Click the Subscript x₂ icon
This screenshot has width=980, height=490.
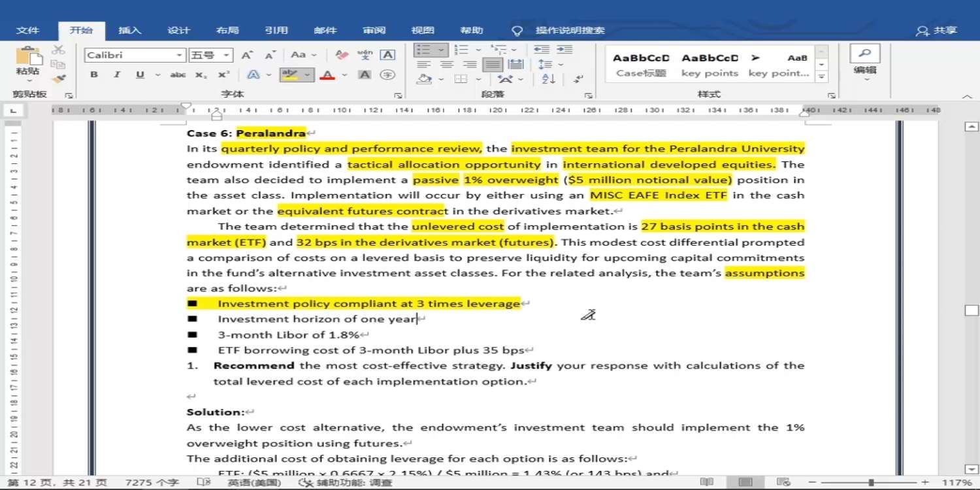[x=201, y=75]
